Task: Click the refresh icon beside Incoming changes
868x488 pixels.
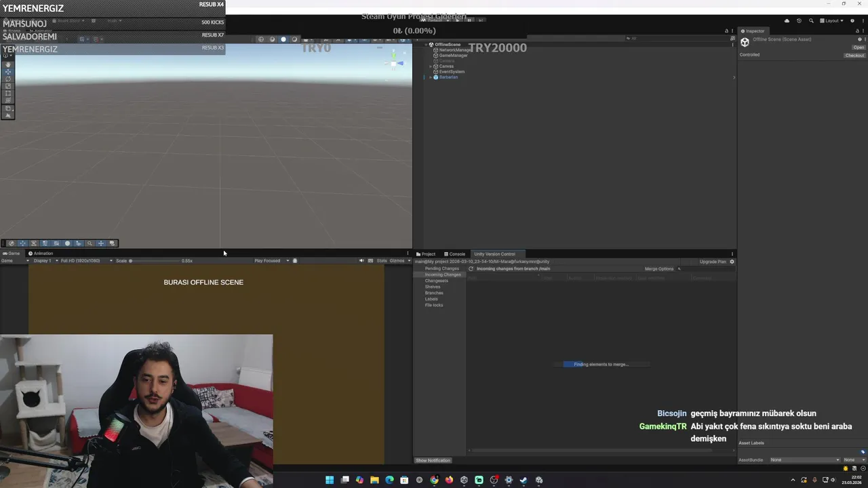Action: pyautogui.click(x=471, y=268)
